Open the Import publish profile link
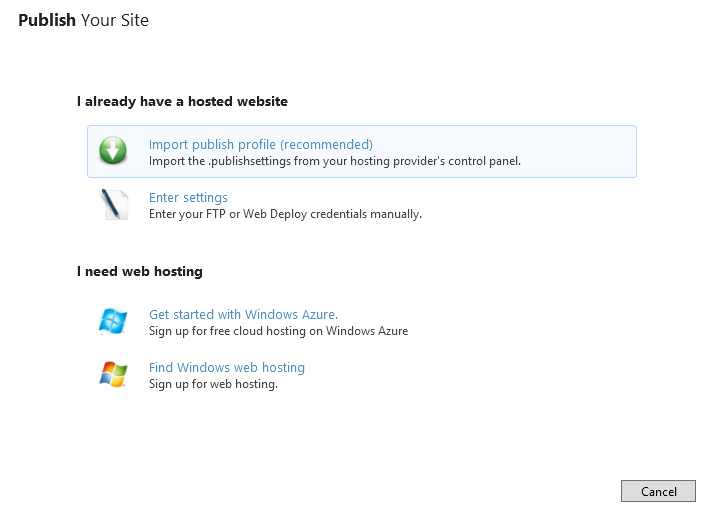Viewport: 715px width, 515px height. pos(260,145)
